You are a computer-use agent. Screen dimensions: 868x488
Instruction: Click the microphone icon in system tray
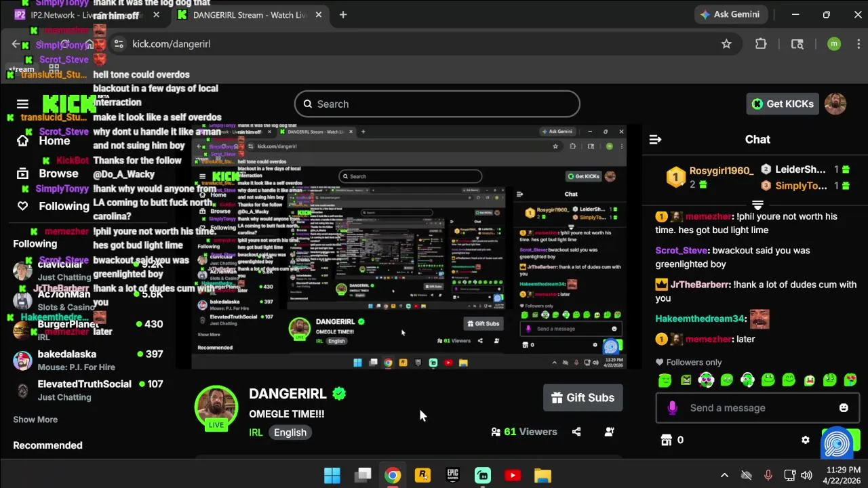pos(768,476)
